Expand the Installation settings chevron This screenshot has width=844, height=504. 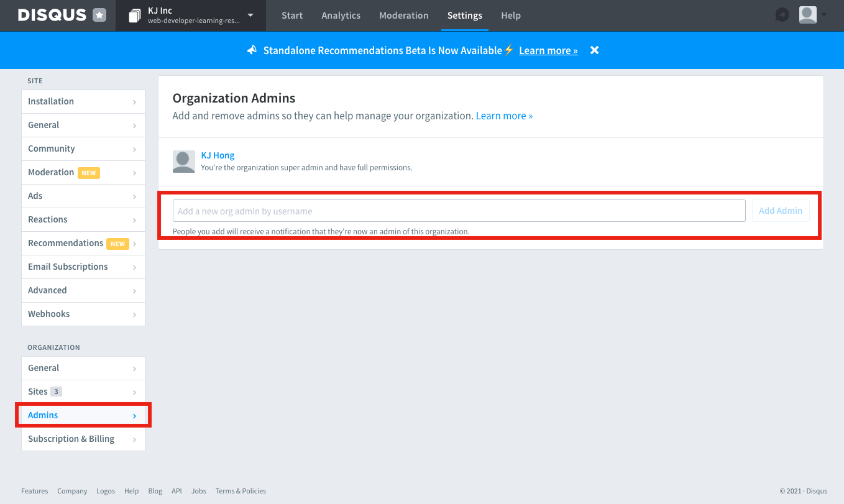[x=134, y=102]
